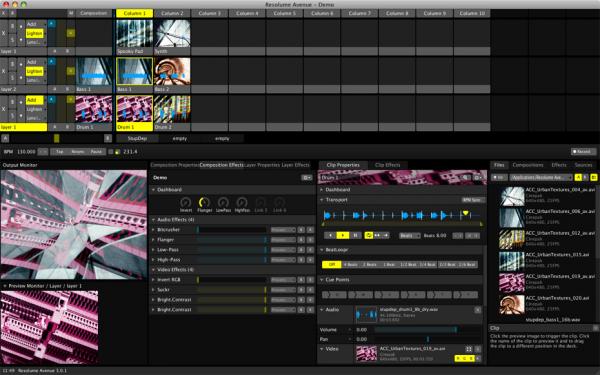Open the Beats transport mode dropdown
The width and height of the screenshot is (600, 375).
(409, 236)
